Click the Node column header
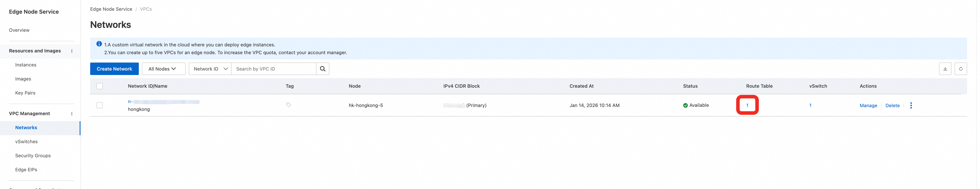The width and height of the screenshot is (980, 189). (x=355, y=86)
